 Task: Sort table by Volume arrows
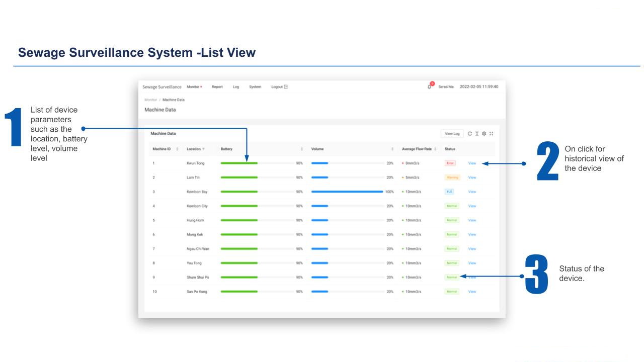[x=392, y=149]
